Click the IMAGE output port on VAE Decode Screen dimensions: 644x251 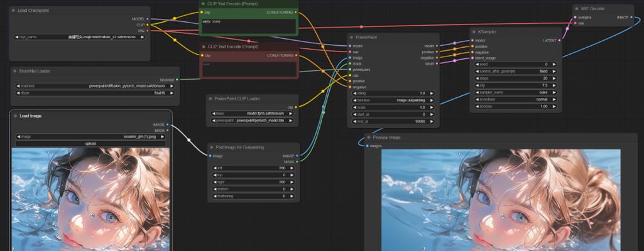click(631, 17)
